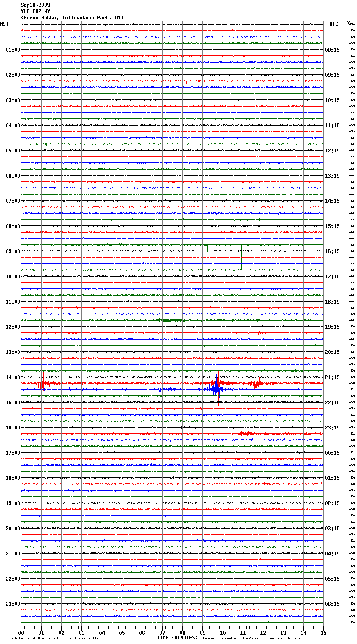Click the 02:15 UTC time label

pos(332,503)
